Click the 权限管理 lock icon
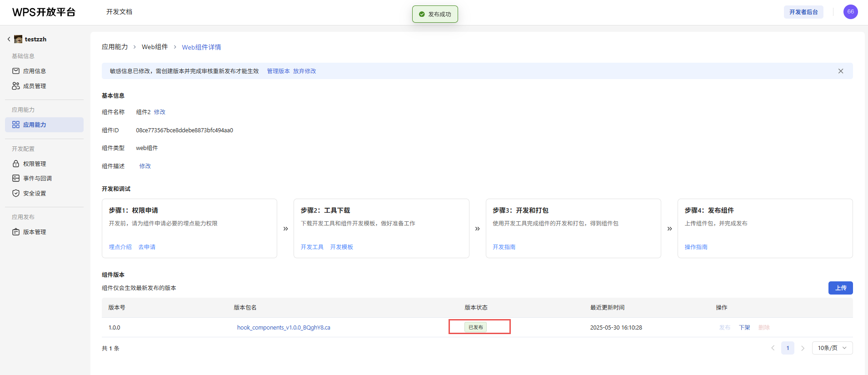Image resolution: width=868 pixels, height=375 pixels. pos(16,164)
